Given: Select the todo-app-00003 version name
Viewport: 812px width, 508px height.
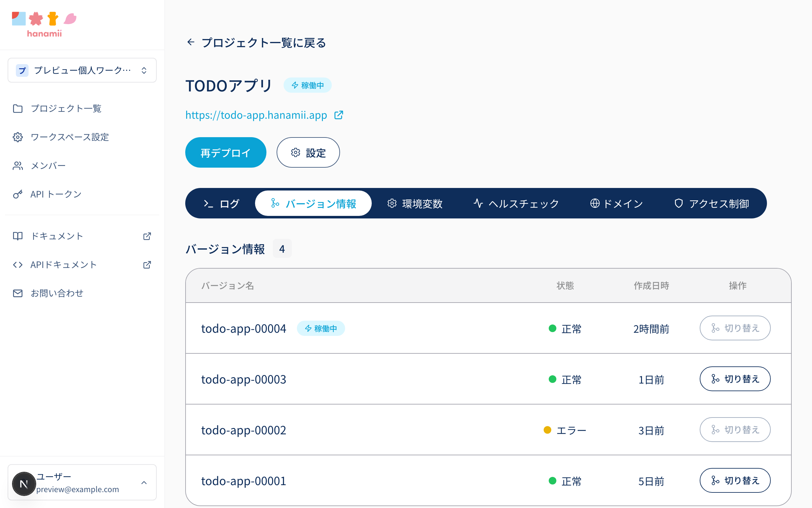Looking at the screenshot, I should tap(244, 379).
